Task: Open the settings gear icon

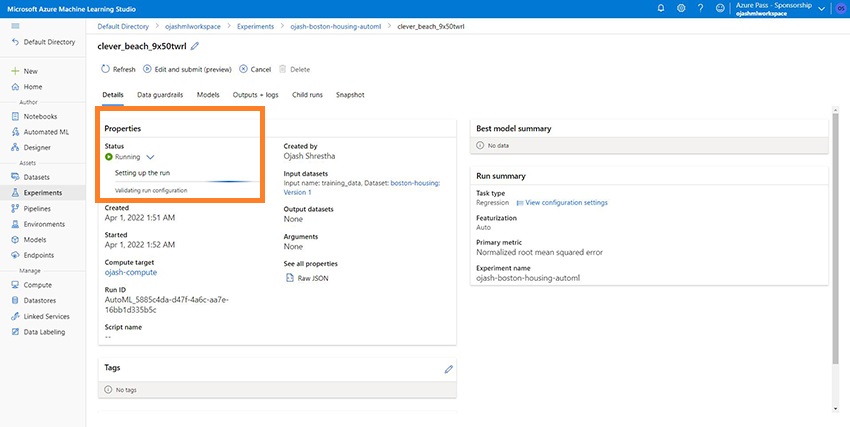Action: [x=681, y=8]
